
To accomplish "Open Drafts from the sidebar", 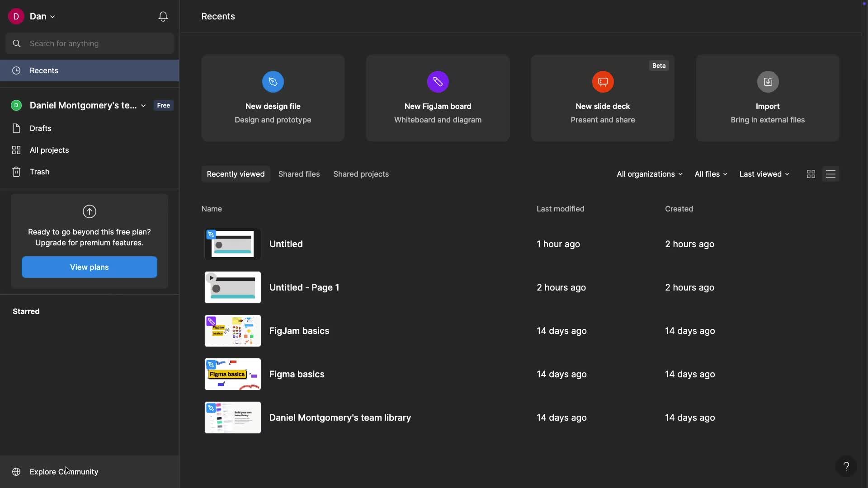I will point(40,128).
